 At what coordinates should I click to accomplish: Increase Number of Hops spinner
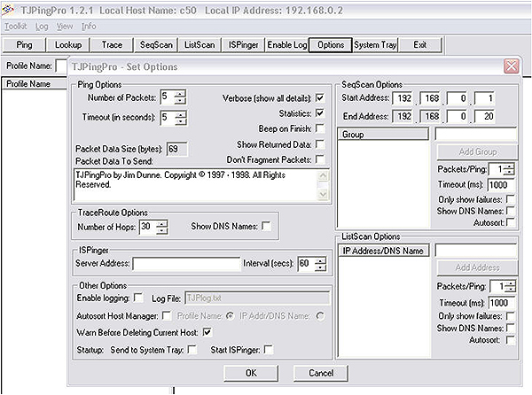(x=162, y=223)
